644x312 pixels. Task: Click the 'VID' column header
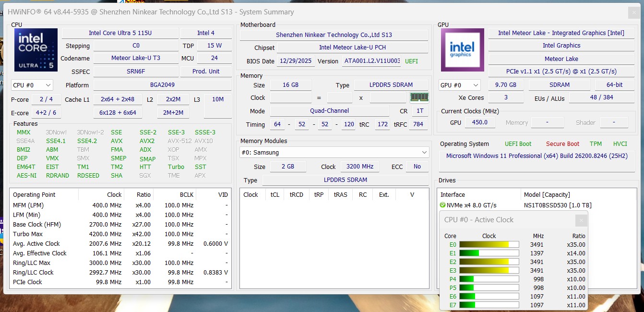214,195
